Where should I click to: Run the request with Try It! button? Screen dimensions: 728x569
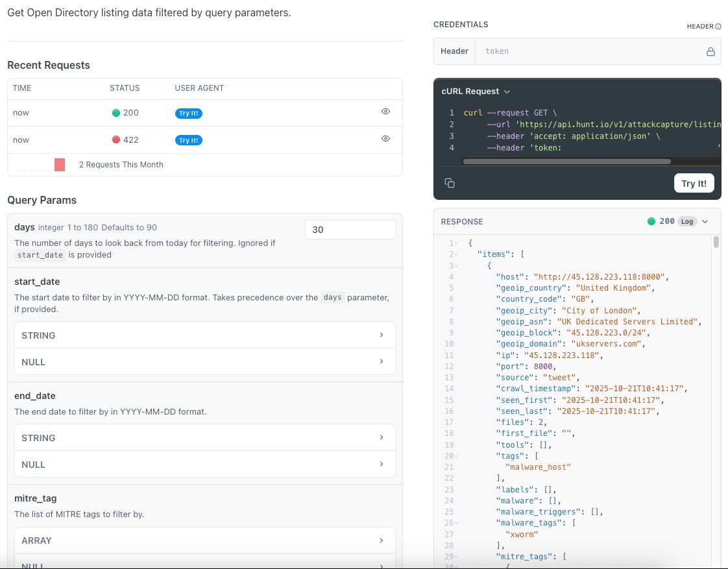694,184
